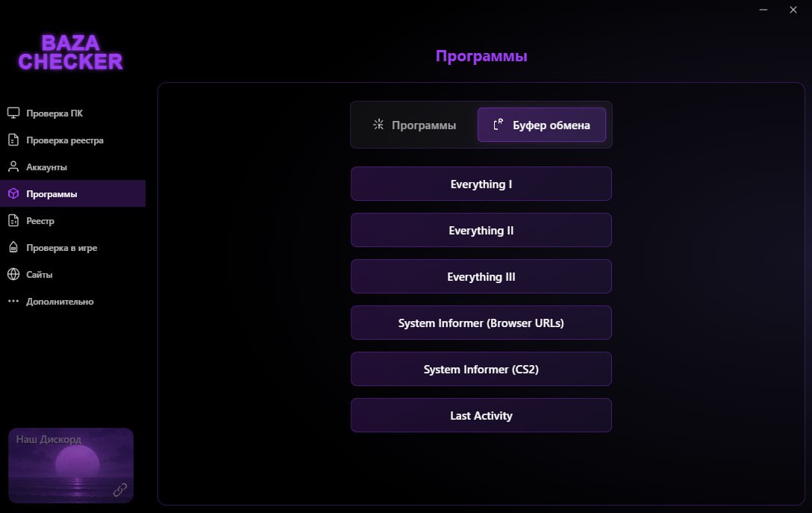The height and width of the screenshot is (513, 812).
Task: Switch to the Программы tab
Action: (414, 125)
